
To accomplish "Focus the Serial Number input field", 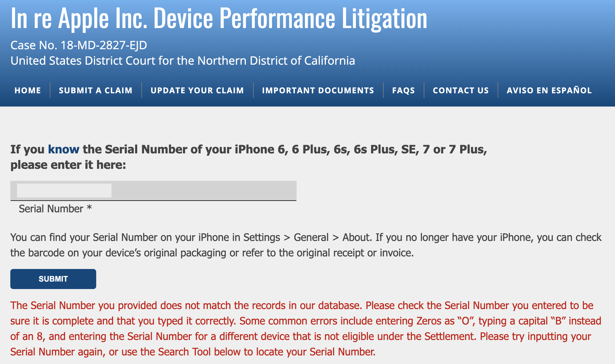I will [153, 191].
